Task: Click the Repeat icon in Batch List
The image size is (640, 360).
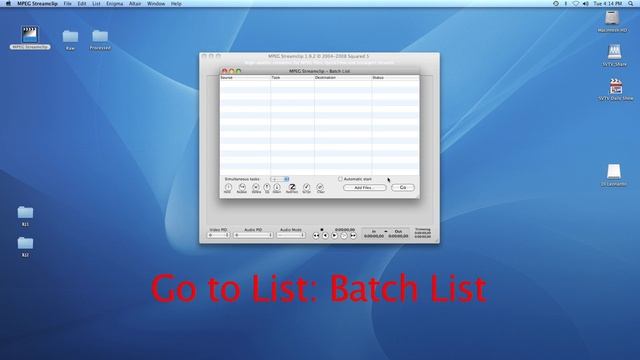Action: [x=242, y=188]
